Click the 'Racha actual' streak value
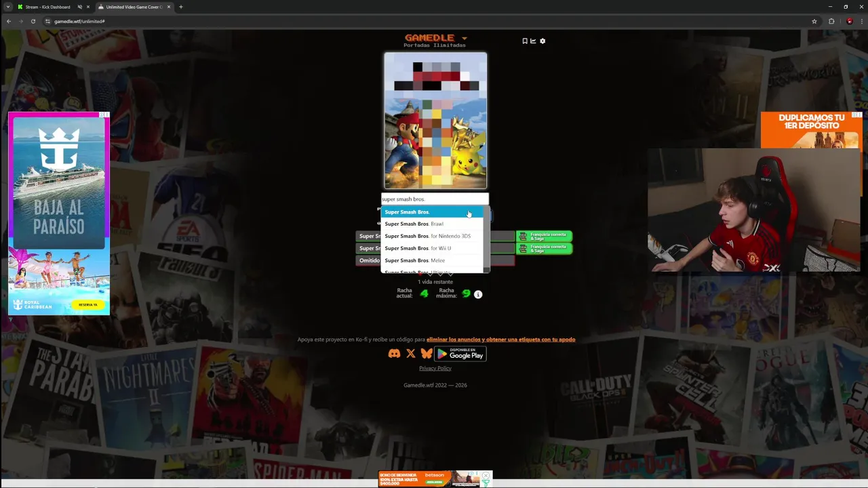Viewport: 868px width, 488px height. click(x=425, y=293)
